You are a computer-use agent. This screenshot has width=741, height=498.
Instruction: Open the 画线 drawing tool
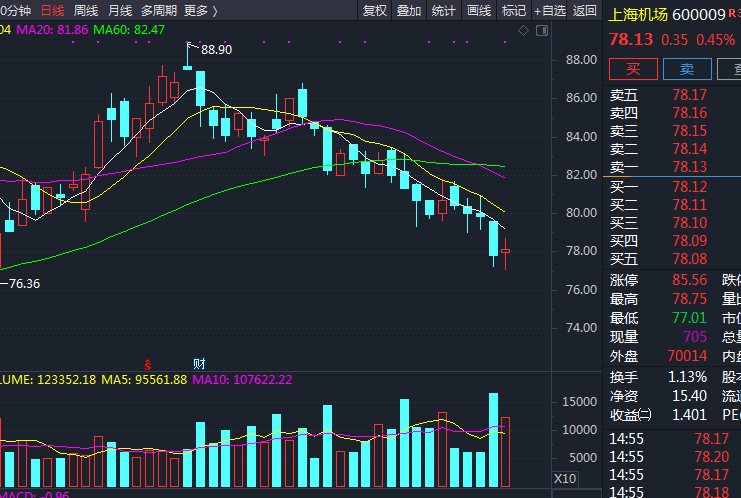coord(479,11)
